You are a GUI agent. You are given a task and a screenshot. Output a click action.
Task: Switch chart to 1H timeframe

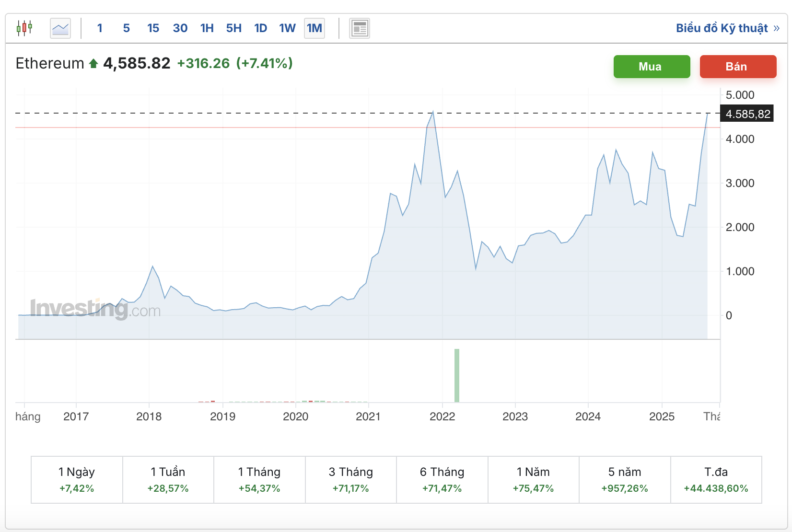[x=207, y=28]
